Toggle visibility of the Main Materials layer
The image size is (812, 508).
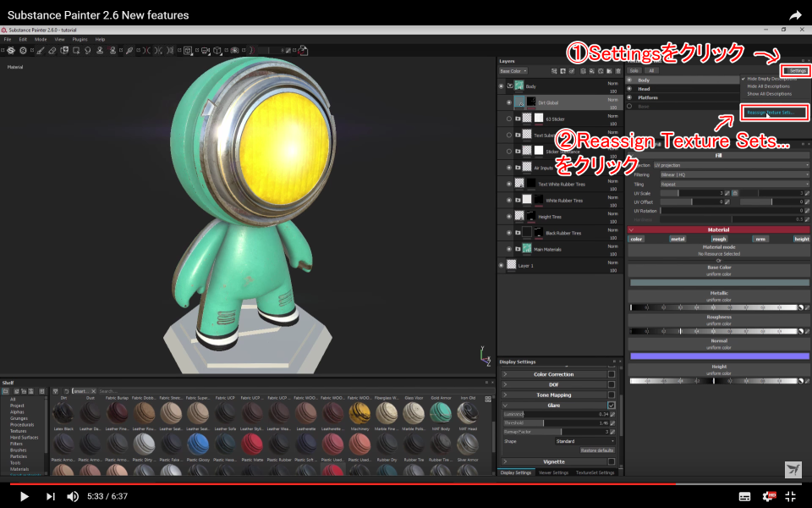tap(508, 249)
